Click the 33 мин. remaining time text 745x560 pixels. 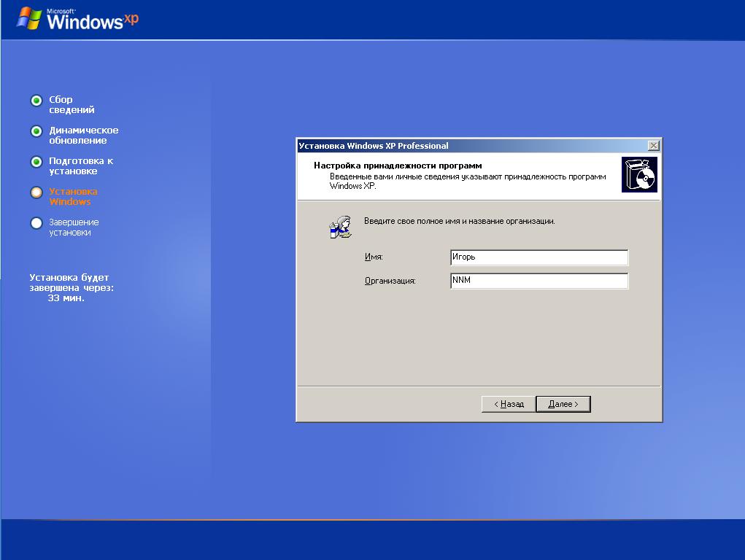(x=66, y=298)
